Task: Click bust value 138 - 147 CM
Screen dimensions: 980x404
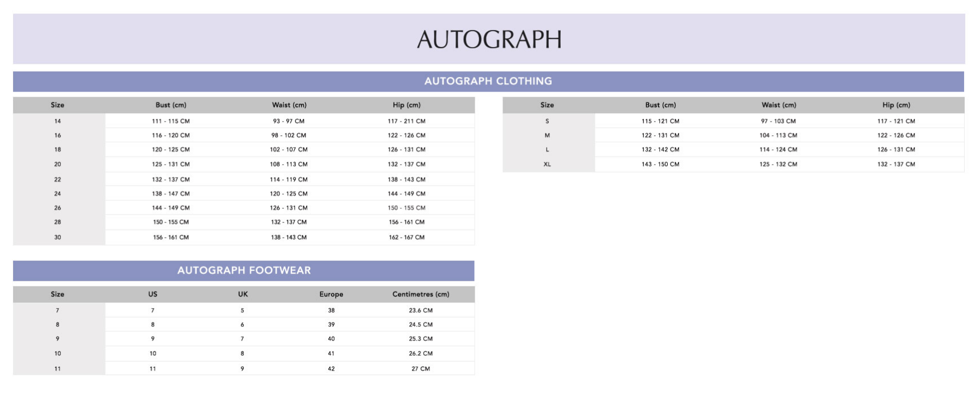Action: [x=171, y=194]
